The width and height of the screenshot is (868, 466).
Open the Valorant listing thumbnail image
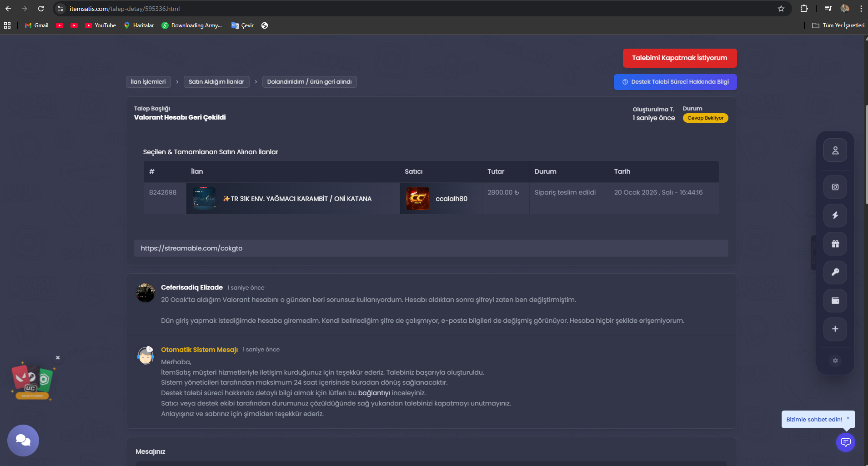click(204, 199)
